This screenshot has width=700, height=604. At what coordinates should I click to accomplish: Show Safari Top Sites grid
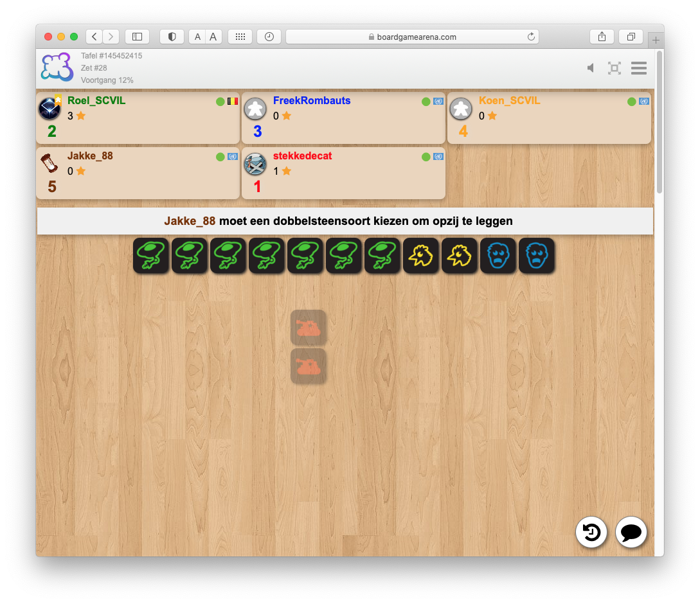point(240,37)
